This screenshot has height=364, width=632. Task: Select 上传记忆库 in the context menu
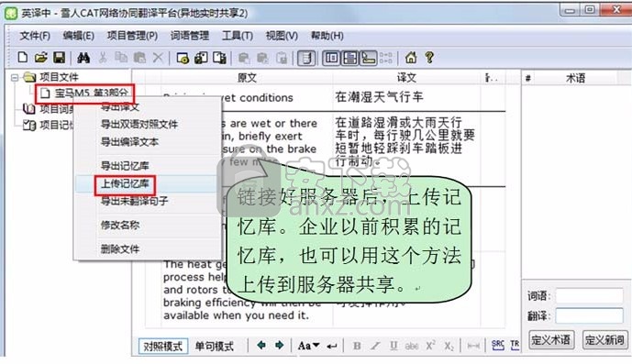coord(125,184)
